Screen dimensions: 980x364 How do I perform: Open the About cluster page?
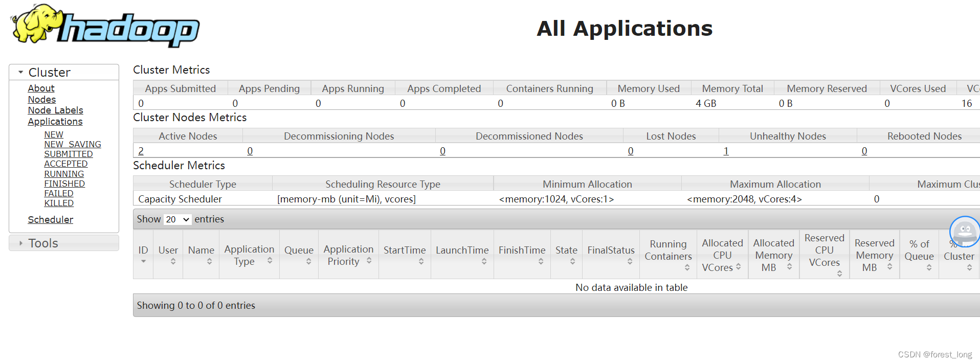[41, 88]
